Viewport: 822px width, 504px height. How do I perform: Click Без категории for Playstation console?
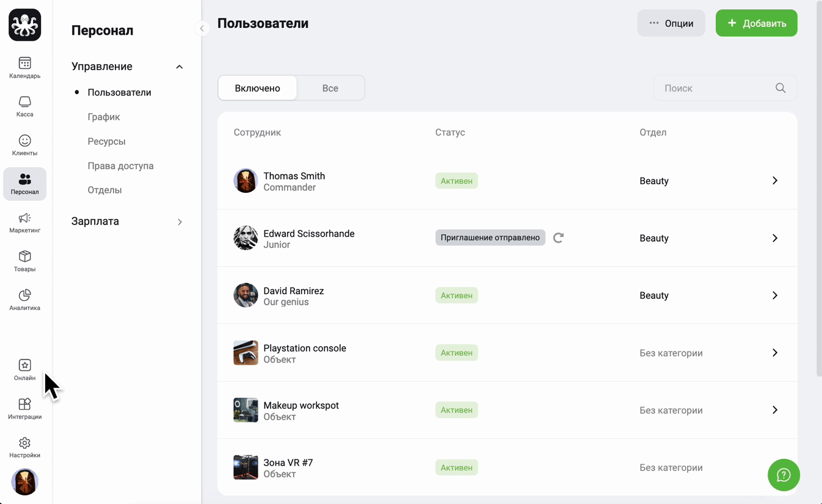[671, 353]
